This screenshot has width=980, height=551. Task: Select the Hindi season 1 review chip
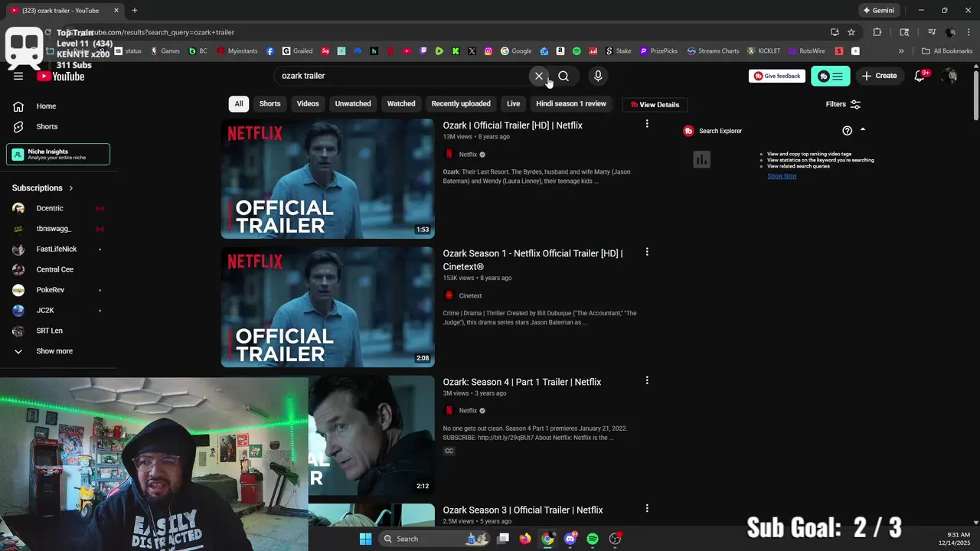pos(571,104)
